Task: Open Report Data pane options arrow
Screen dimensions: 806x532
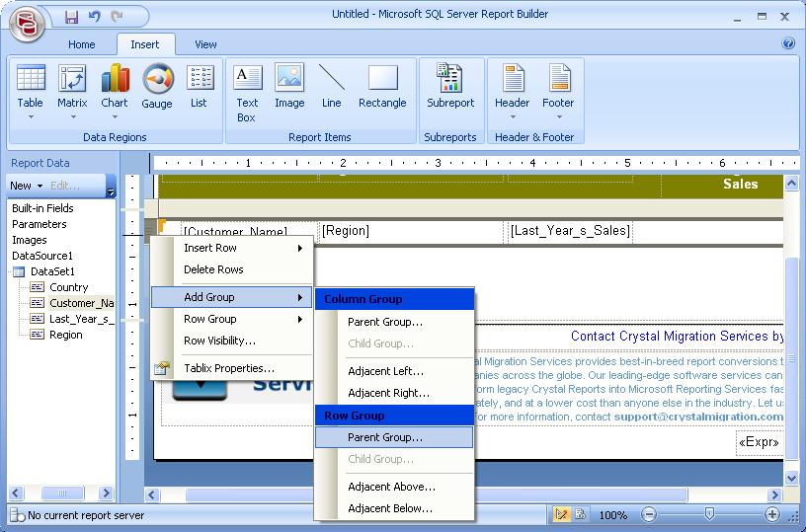Action: tap(111, 192)
